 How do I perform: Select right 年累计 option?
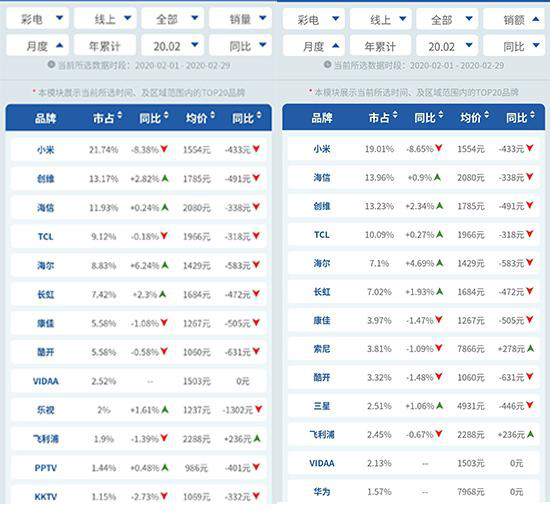pyautogui.click(x=380, y=46)
